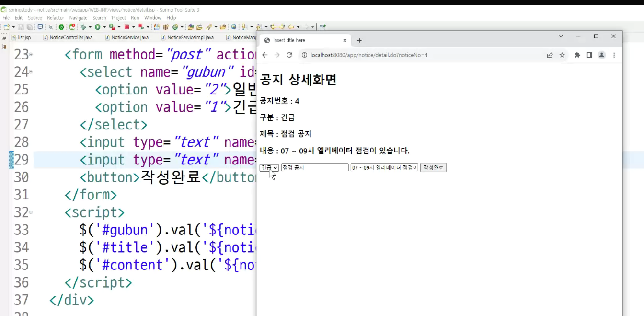This screenshot has height=316, width=644.
Task: Click the yellow Back arrow in STS toolbar
Action: pyautogui.click(x=291, y=27)
